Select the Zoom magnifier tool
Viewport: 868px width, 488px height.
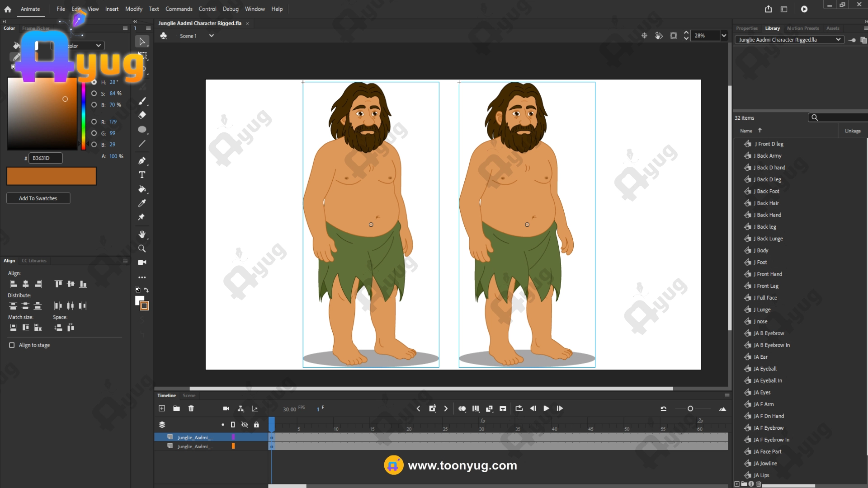tap(142, 249)
